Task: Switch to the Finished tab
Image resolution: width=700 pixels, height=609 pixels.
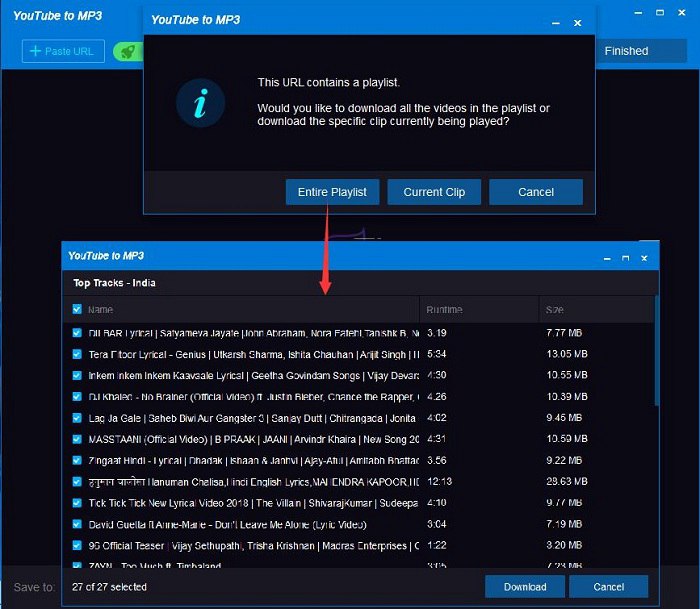Action: point(626,51)
